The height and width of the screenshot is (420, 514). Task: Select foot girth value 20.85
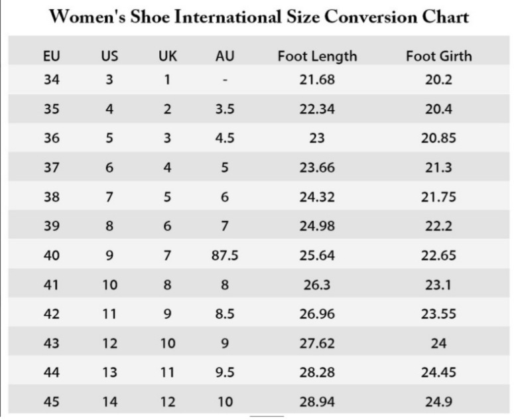438,138
